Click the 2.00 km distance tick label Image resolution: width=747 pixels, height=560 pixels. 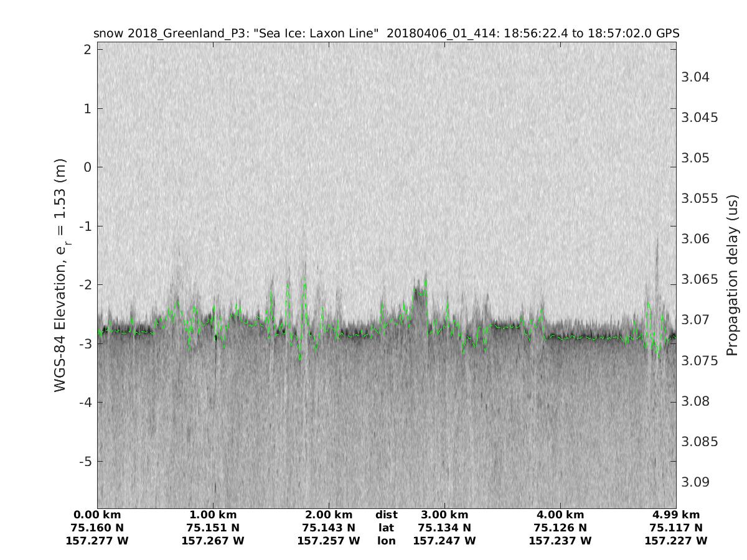(329, 515)
